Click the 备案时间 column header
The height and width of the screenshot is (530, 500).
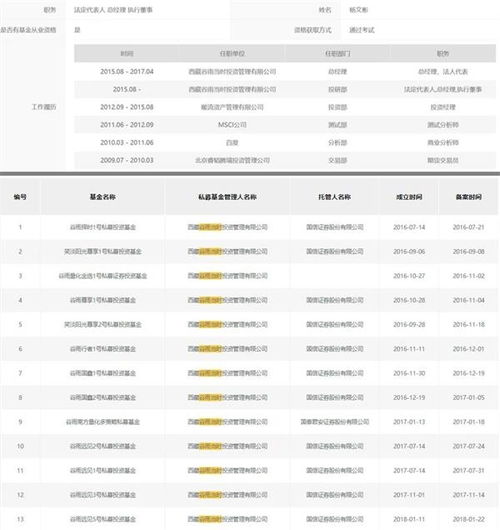(469, 197)
